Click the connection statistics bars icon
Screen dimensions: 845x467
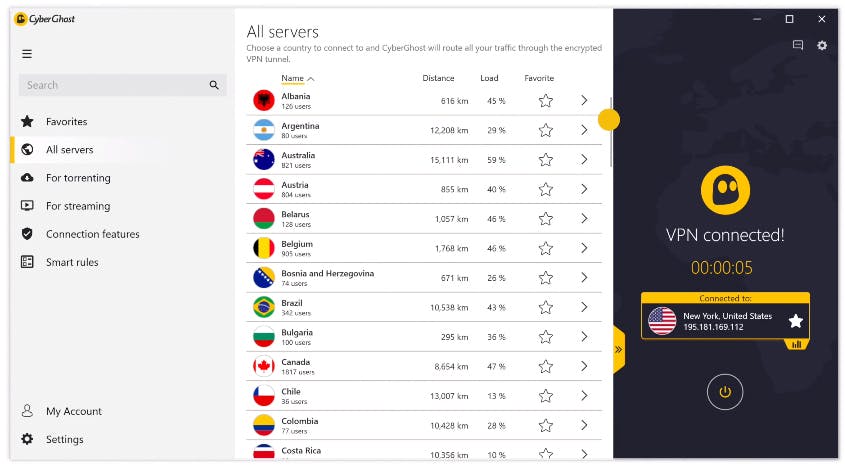(x=797, y=344)
